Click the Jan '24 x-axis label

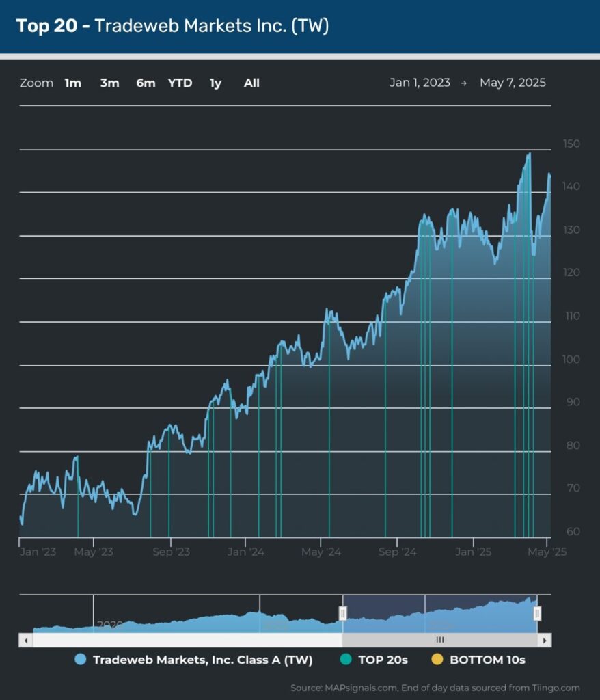click(x=245, y=552)
